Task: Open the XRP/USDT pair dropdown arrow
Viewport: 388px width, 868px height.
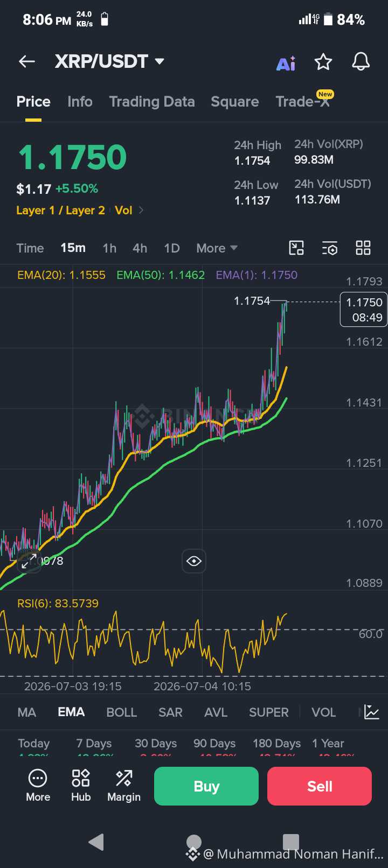Action: (160, 61)
